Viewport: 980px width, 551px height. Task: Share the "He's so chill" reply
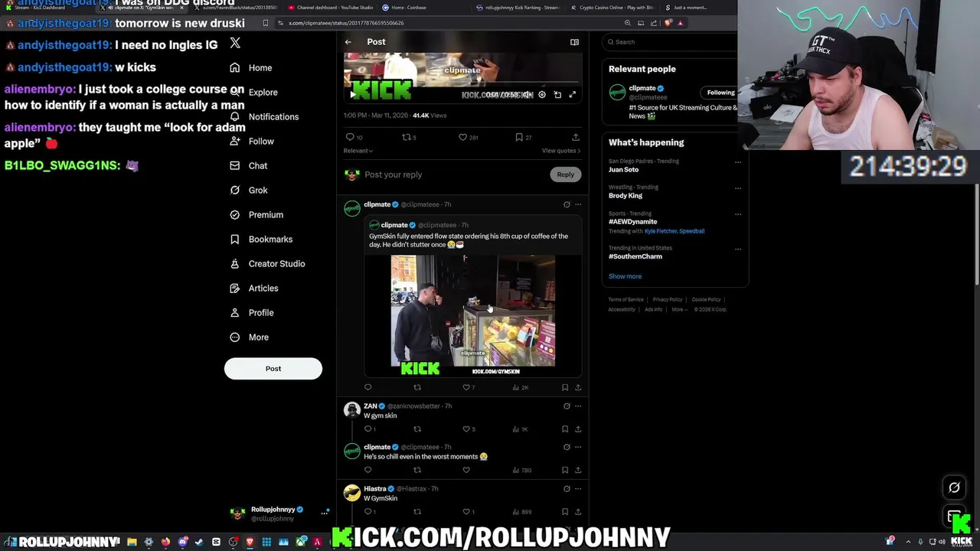pos(578,470)
